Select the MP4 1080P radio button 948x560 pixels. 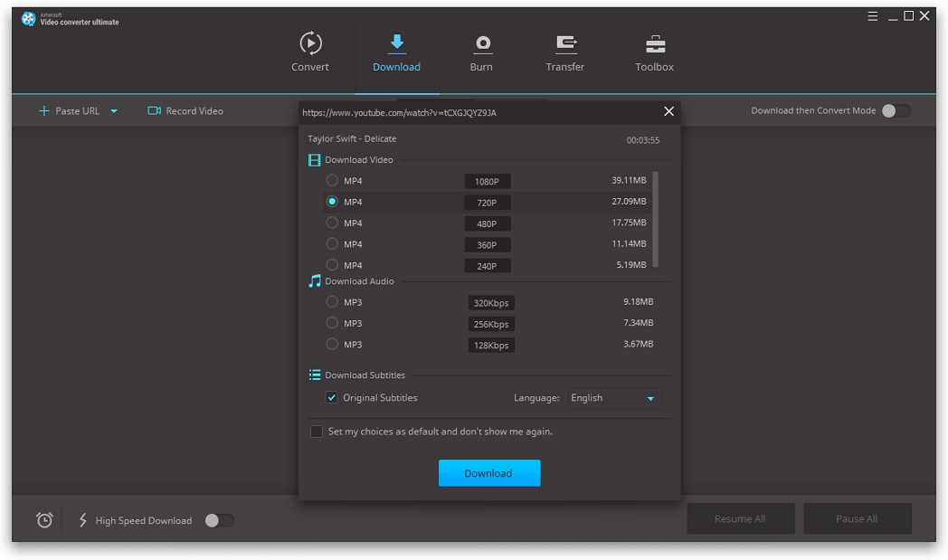pyautogui.click(x=331, y=181)
